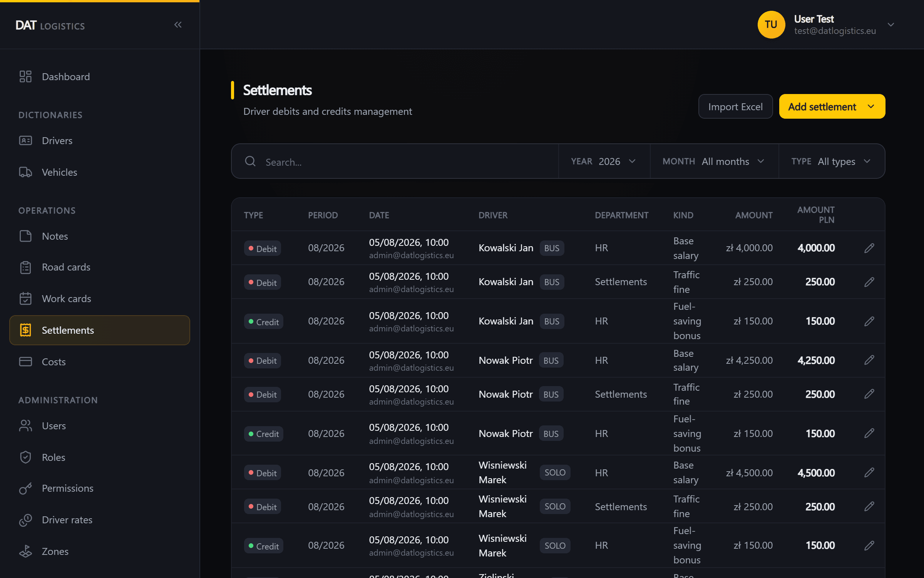Sort by DRIVER column header
924x578 pixels.
click(x=493, y=215)
